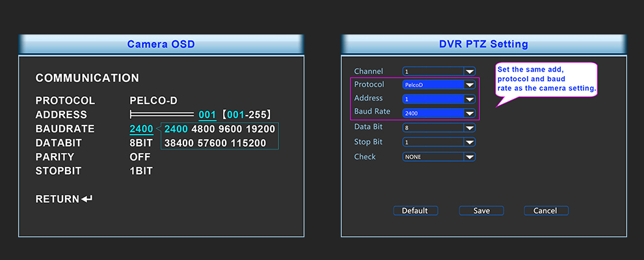Click the Default button
The width and height of the screenshot is (644, 260).
(x=415, y=211)
